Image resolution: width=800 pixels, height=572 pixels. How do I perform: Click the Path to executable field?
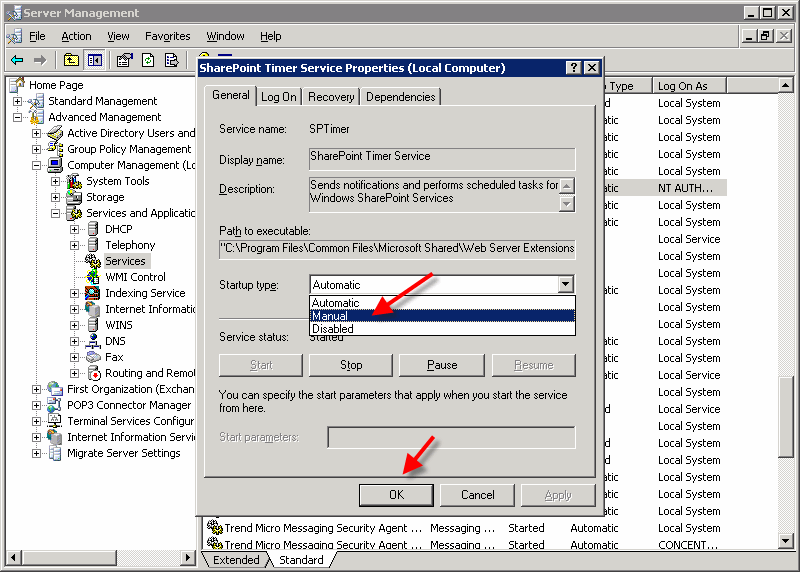[397, 249]
